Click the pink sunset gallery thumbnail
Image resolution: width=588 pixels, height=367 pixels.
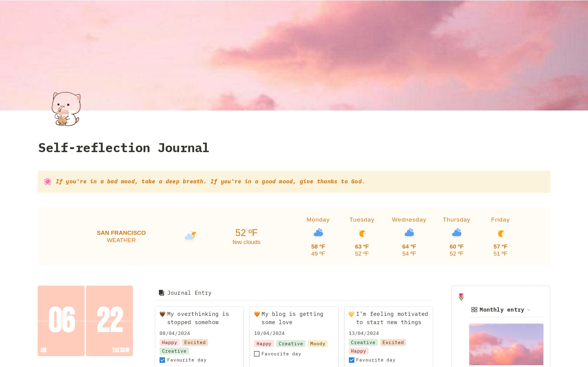click(506, 344)
